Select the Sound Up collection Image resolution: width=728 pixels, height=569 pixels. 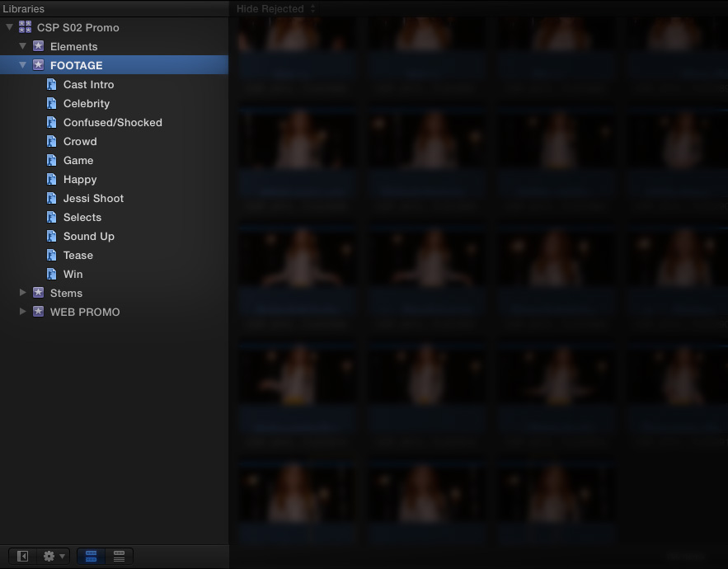click(89, 237)
